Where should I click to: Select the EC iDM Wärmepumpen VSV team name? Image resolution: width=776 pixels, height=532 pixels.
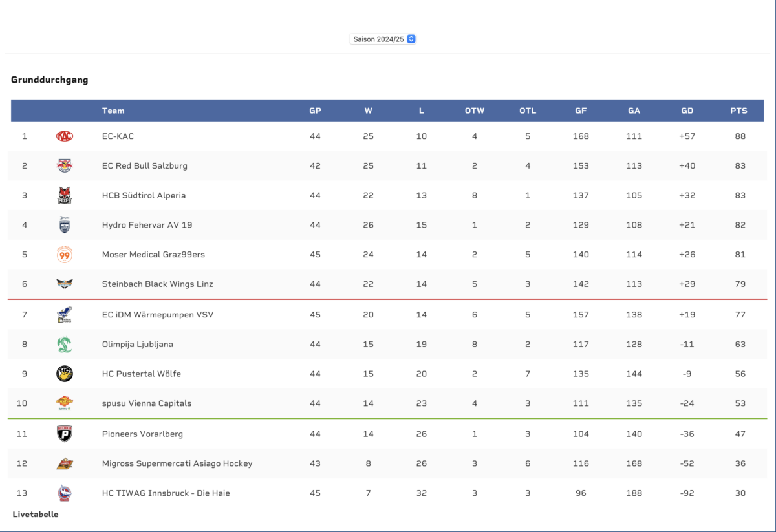(158, 315)
